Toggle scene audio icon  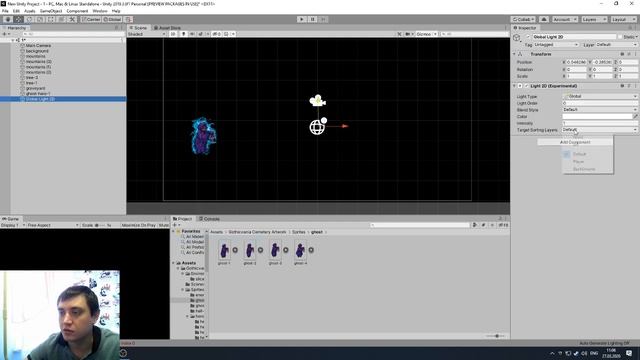pos(192,34)
